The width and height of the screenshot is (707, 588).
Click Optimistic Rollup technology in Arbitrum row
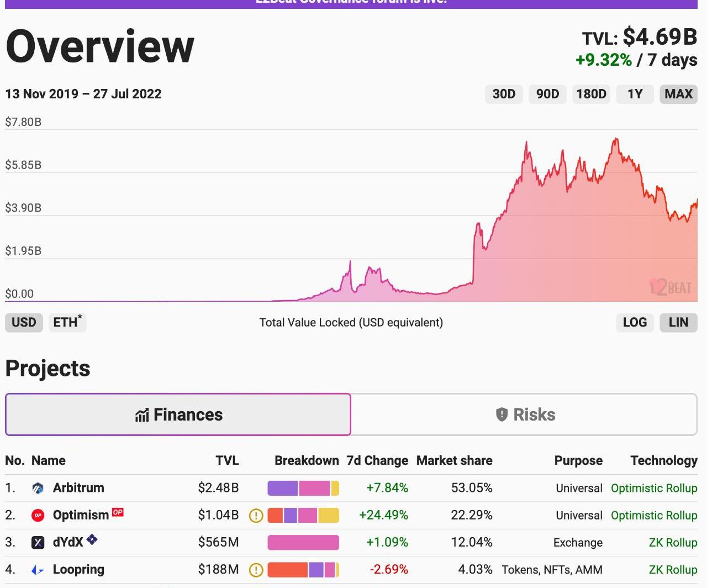coord(654,489)
